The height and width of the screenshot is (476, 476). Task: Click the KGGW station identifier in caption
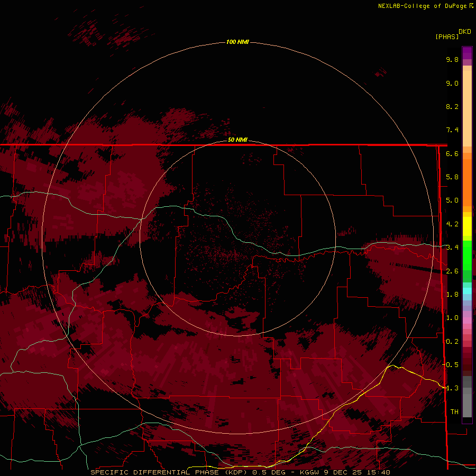click(309, 472)
